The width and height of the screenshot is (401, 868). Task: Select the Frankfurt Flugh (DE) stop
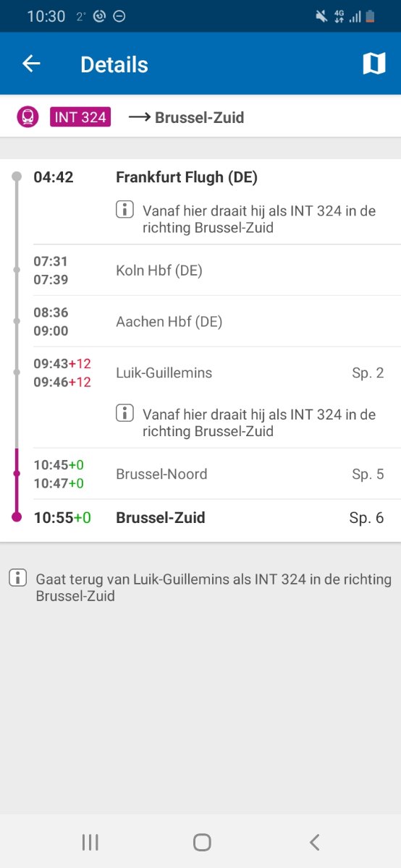(x=187, y=177)
